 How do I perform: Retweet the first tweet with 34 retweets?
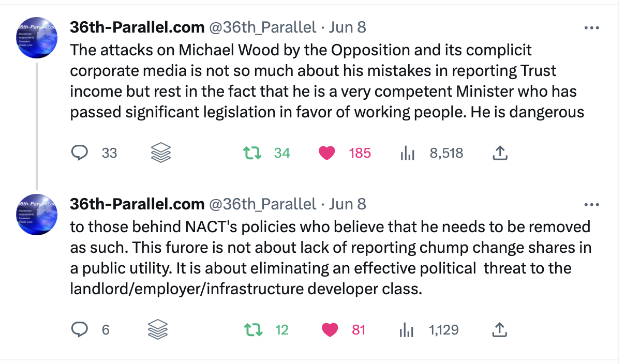[x=252, y=153]
